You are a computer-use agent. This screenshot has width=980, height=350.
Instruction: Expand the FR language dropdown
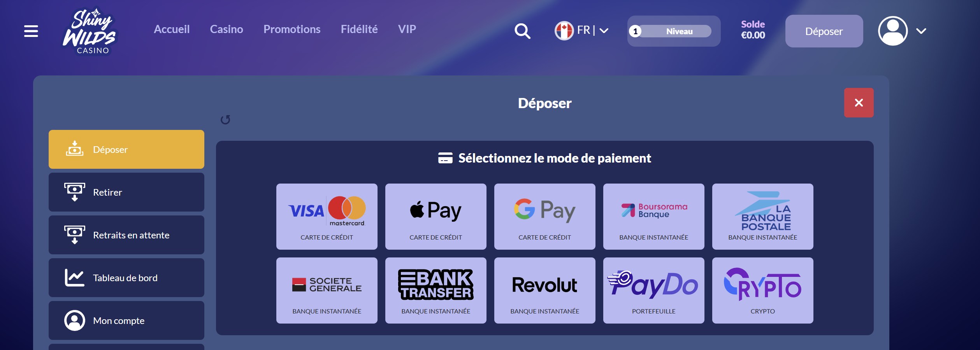click(x=581, y=31)
